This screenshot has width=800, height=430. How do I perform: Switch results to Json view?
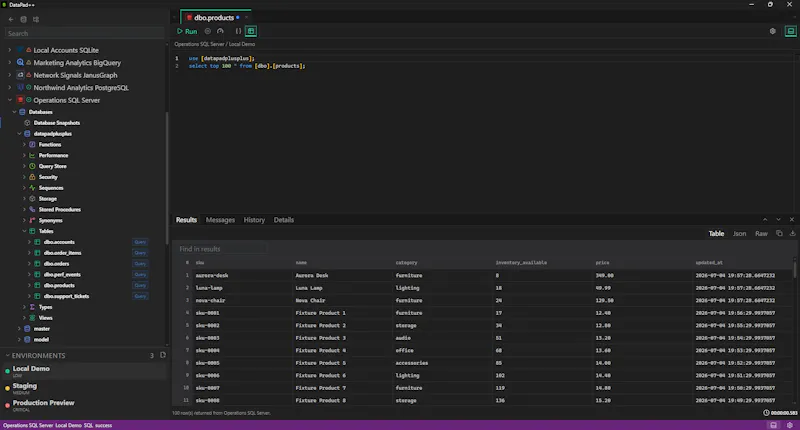tap(740, 234)
